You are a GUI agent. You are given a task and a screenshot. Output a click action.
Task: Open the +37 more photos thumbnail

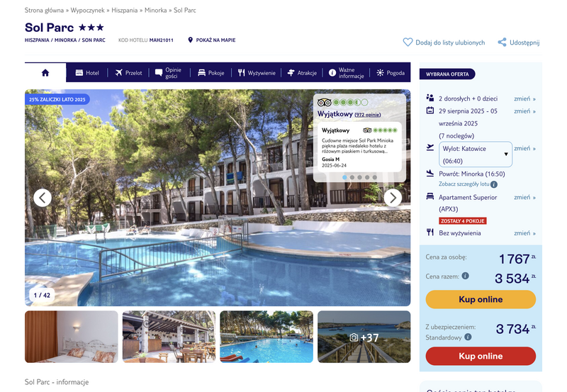click(364, 337)
